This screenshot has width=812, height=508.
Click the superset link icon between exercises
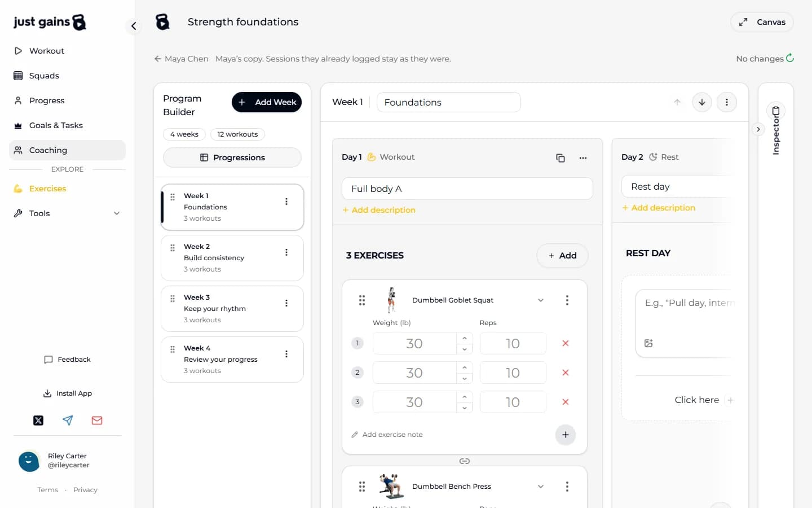pyautogui.click(x=465, y=461)
